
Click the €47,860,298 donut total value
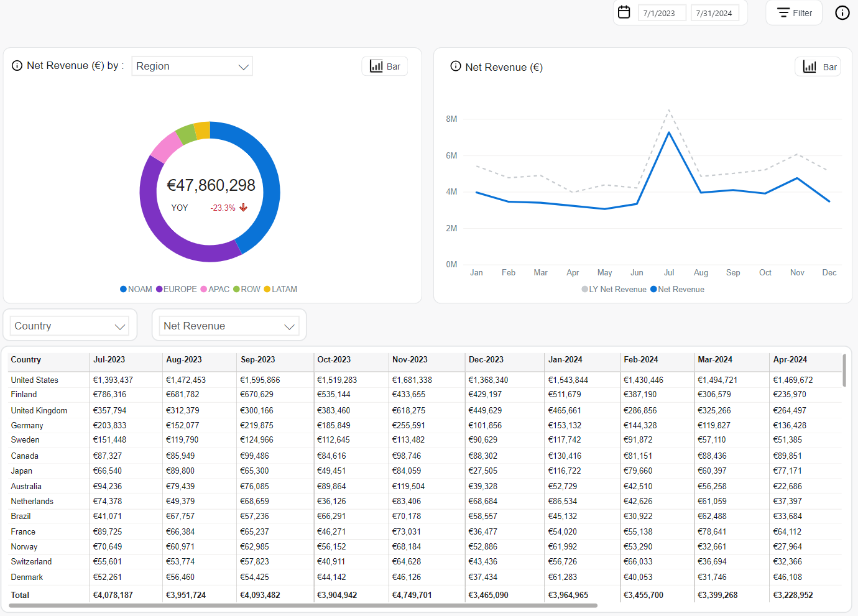211,185
